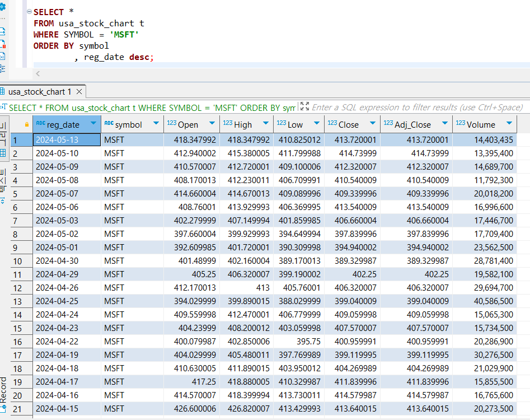Select Open value 426.600006
Screen dimensions: 530x420
pos(191,409)
